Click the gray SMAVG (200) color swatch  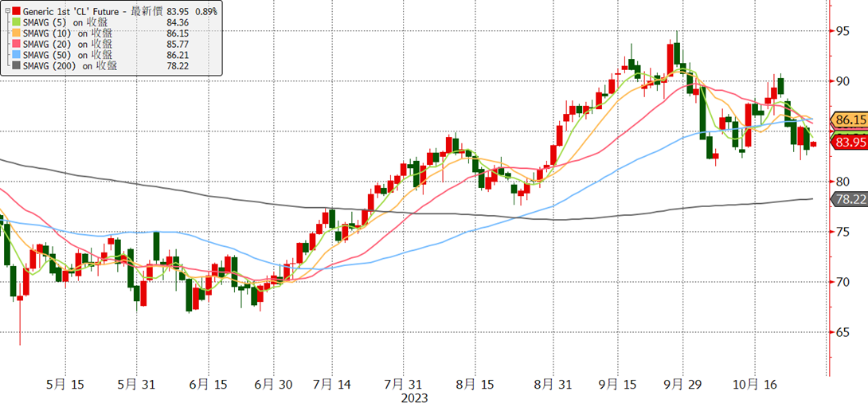(x=16, y=66)
